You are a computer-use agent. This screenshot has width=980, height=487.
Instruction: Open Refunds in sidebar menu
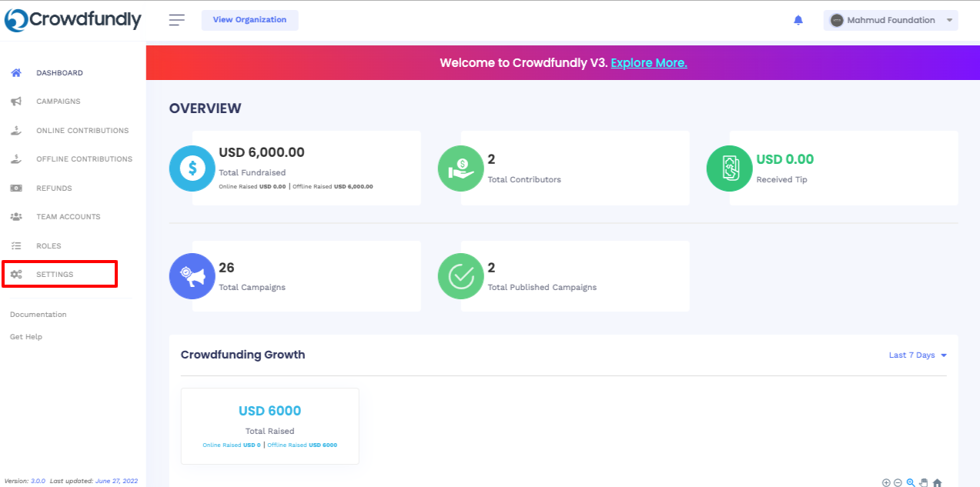point(54,188)
